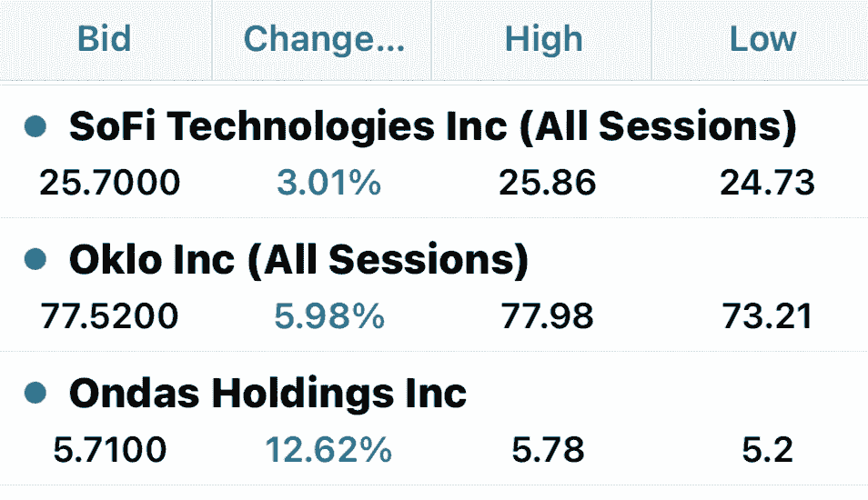Sort by the Change... column header
The width and height of the screenshot is (868, 500).
click(x=324, y=39)
